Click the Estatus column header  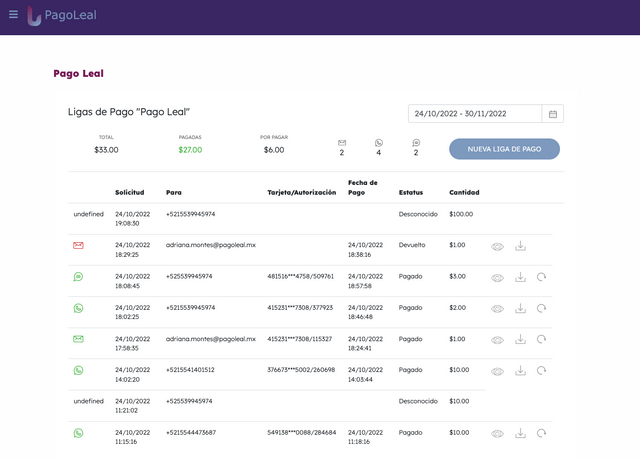(411, 193)
